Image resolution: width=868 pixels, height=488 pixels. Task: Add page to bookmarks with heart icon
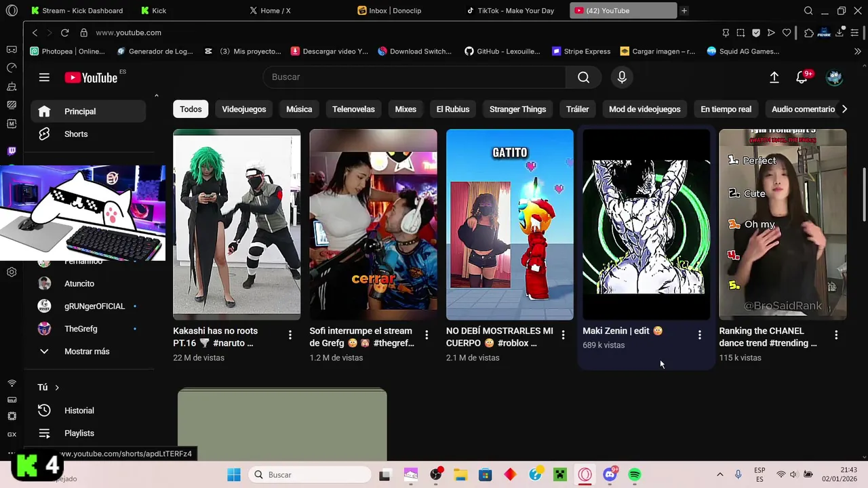tap(787, 33)
